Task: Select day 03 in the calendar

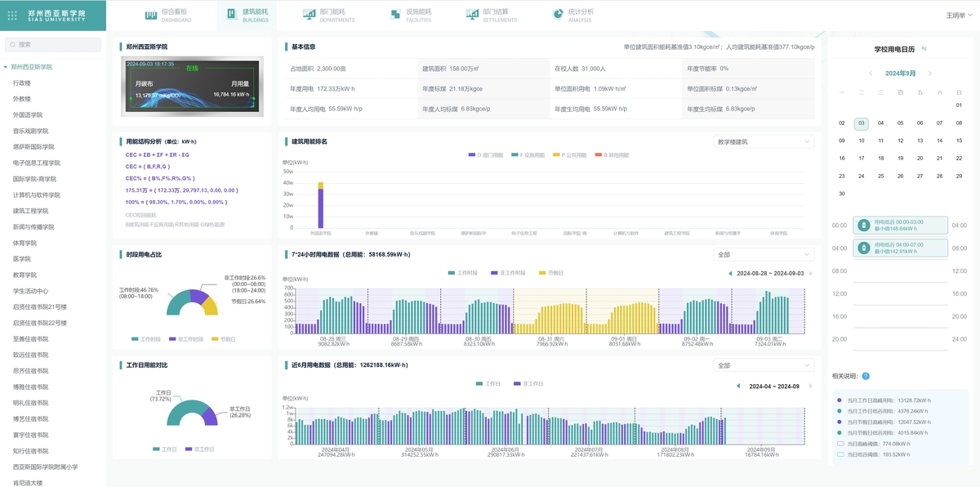Action: point(861,123)
